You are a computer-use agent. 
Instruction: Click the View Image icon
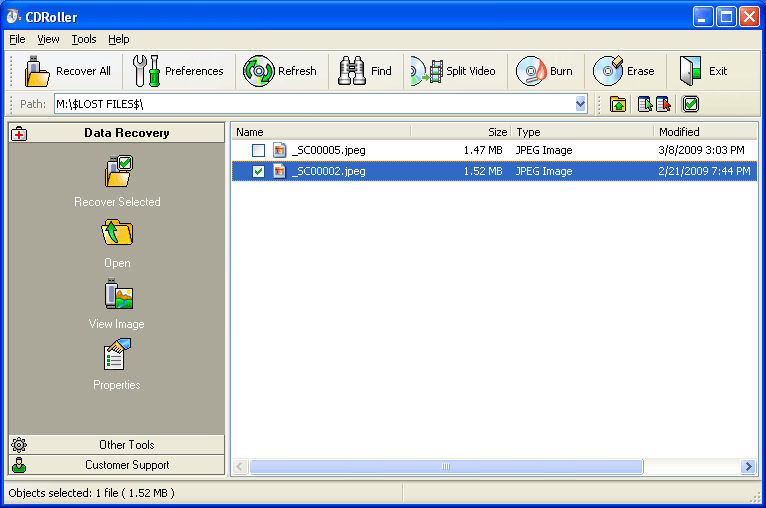coord(118,294)
